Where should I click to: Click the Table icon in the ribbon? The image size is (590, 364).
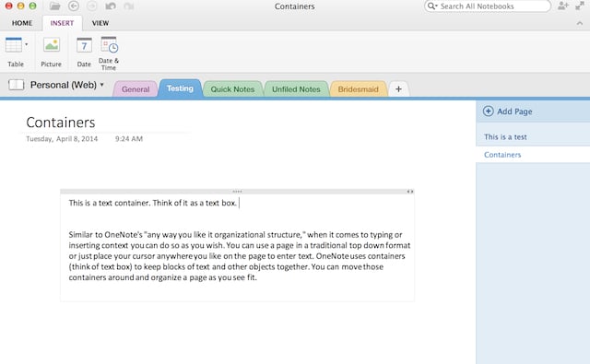point(14,45)
